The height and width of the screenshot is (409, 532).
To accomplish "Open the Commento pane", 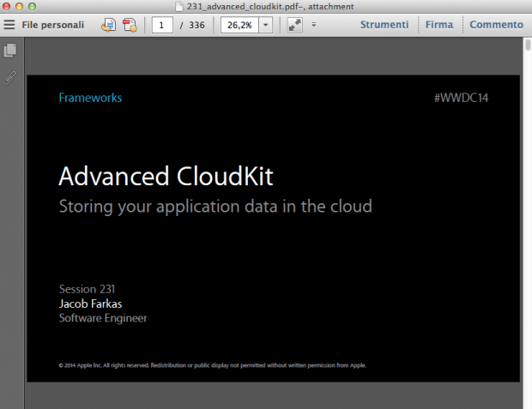I will click(496, 24).
